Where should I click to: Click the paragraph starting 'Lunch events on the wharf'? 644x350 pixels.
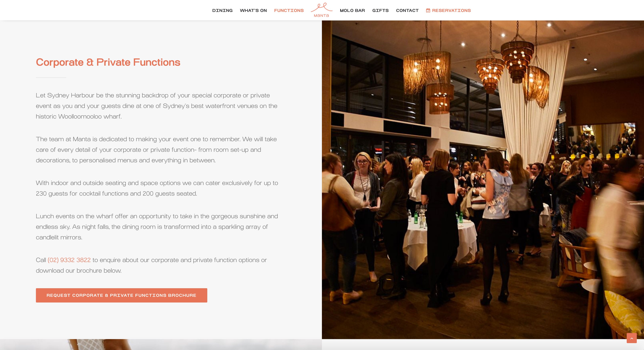[x=157, y=226]
